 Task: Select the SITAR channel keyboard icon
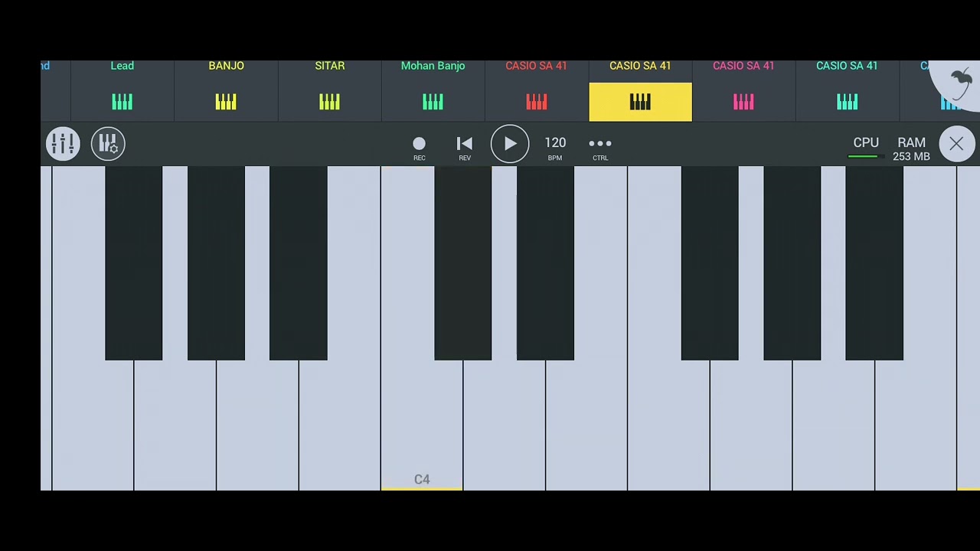[x=329, y=102]
